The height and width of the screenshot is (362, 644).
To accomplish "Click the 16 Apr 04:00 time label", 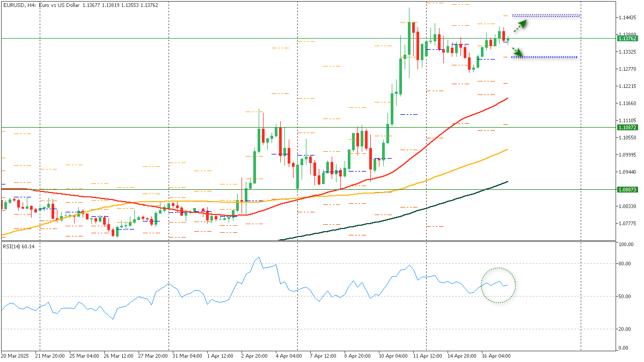I will pyautogui.click(x=496, y=356).
